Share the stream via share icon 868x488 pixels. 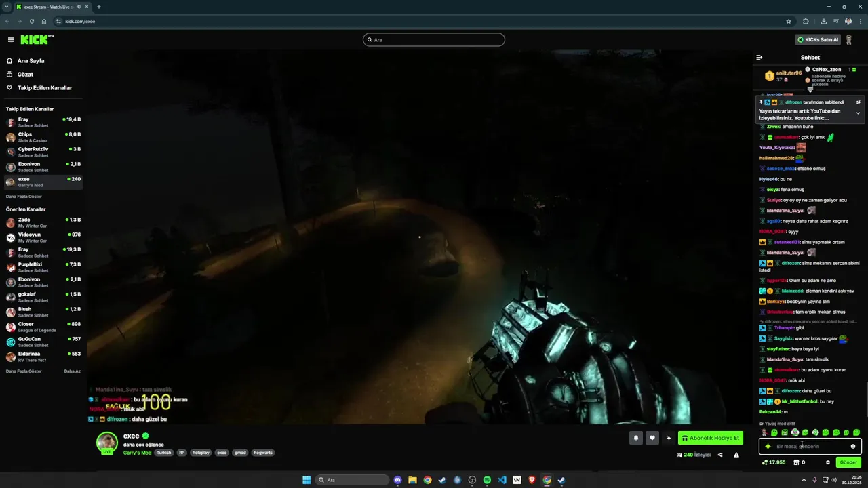click(720, 455)
